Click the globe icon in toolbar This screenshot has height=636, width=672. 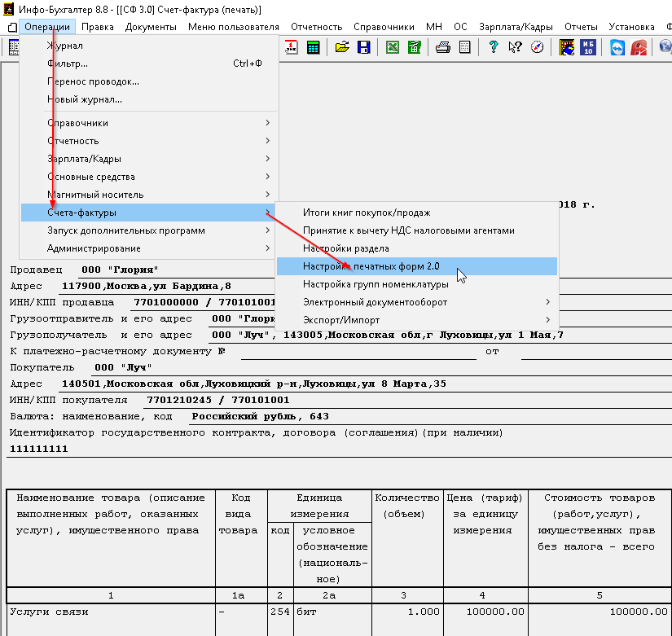(665, 47)
